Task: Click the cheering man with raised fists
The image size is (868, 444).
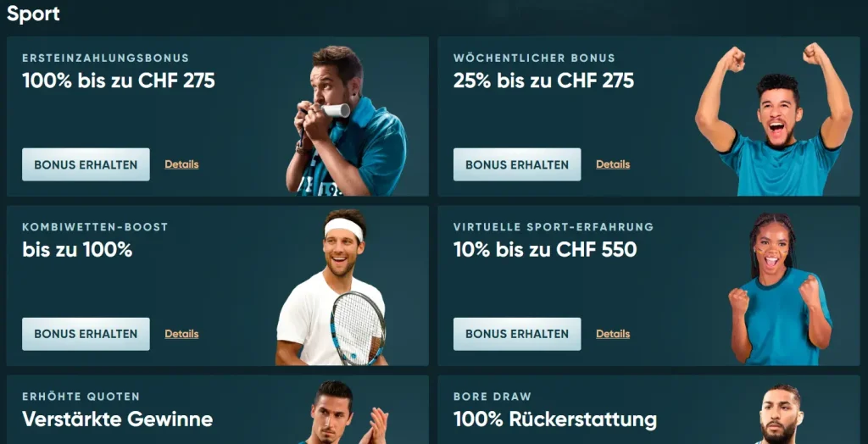Action: click(x=774, y=119)
